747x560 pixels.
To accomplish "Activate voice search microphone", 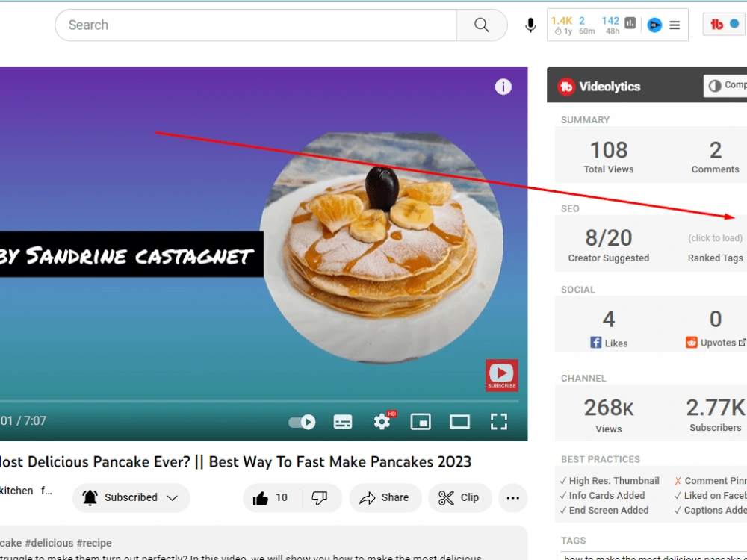I will click(x=530, y=25).
